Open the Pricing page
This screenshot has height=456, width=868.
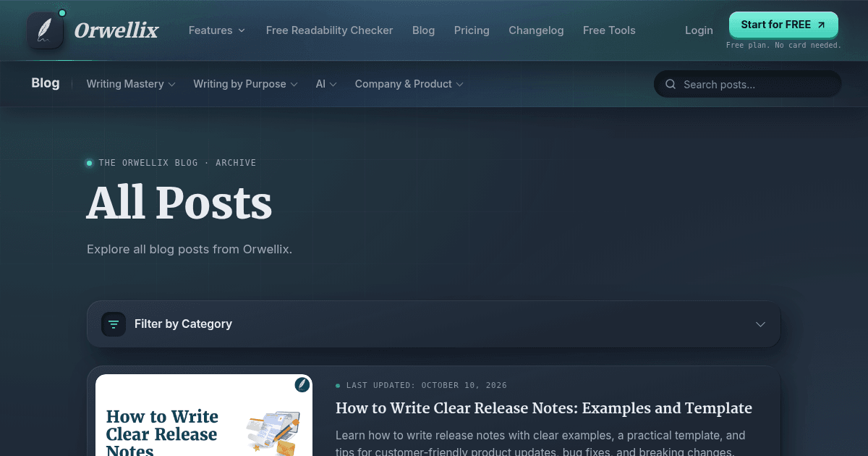click(x=472, y=30)
